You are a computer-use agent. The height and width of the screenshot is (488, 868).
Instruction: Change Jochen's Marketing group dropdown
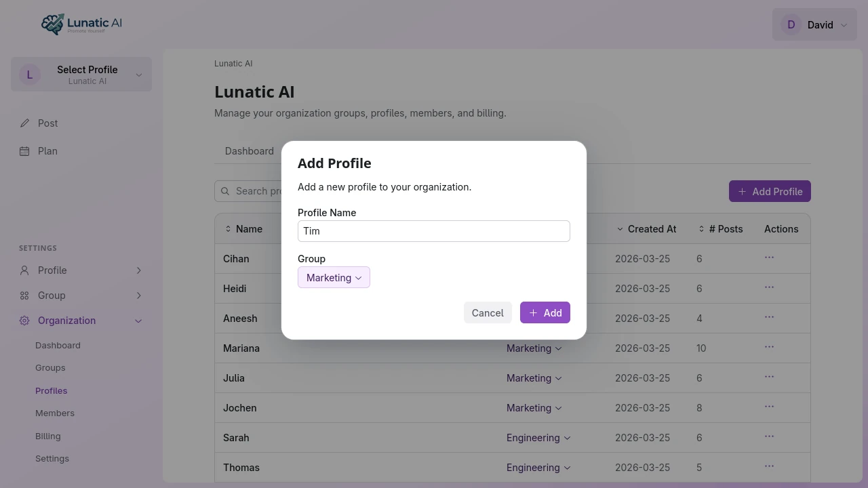534,407
